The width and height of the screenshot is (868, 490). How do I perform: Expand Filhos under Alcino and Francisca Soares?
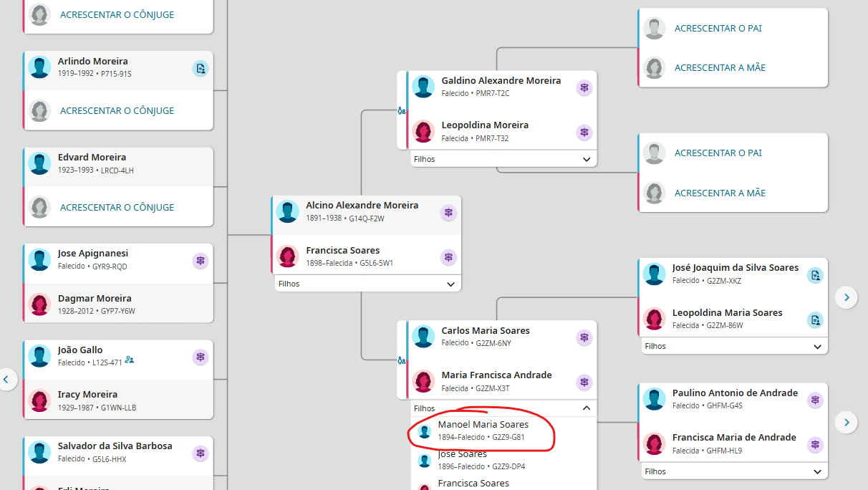[x=450, y=284]
